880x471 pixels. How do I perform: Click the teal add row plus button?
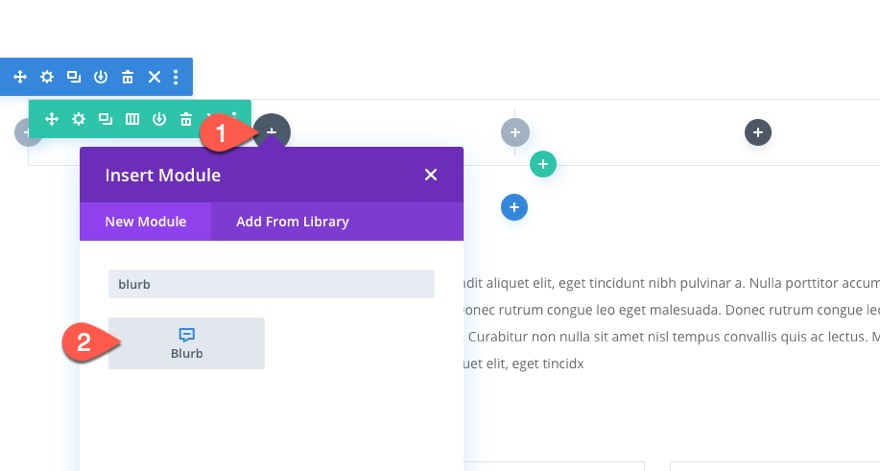coord(542,164)
